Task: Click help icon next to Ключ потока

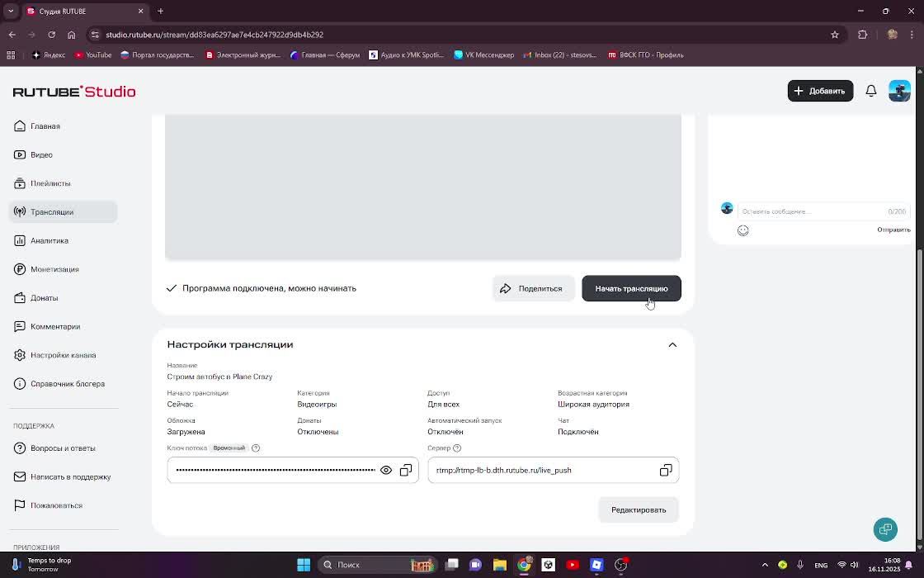Action: click(x=256, y=448)
